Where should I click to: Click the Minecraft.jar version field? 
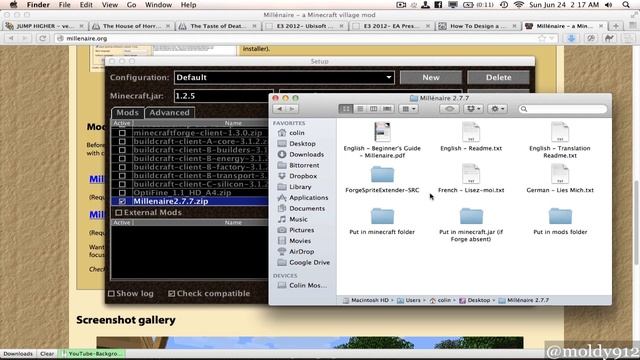(x=224, y=96)
